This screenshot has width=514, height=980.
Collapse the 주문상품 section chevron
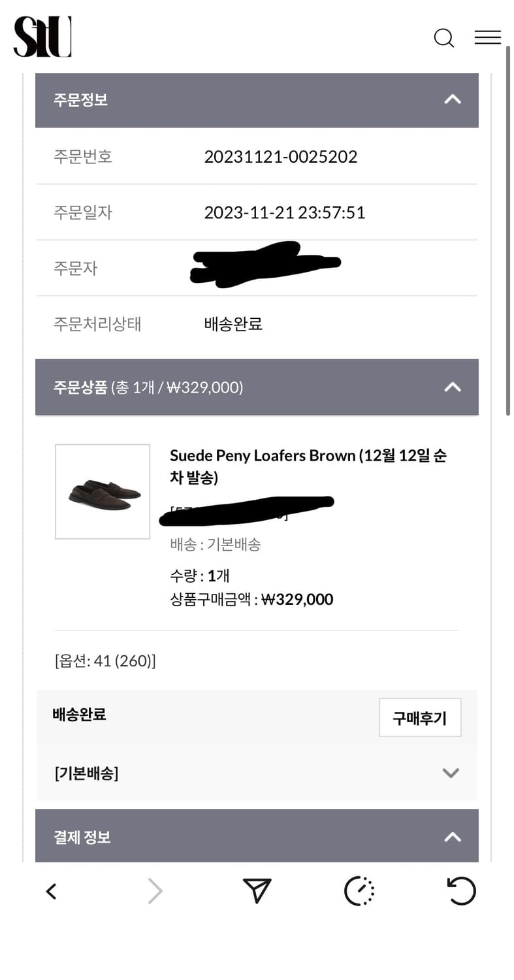(x=452, y=387)
